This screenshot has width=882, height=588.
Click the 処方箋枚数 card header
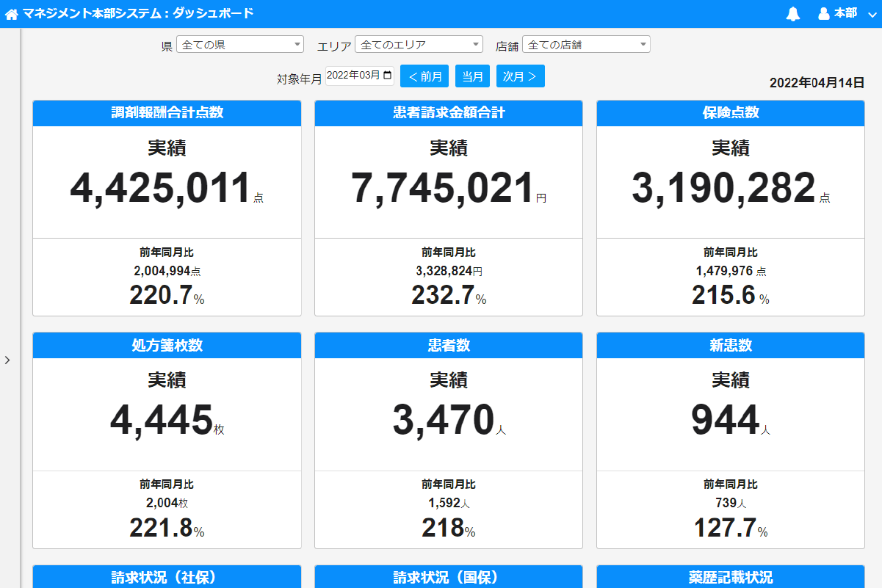[167, 345]
